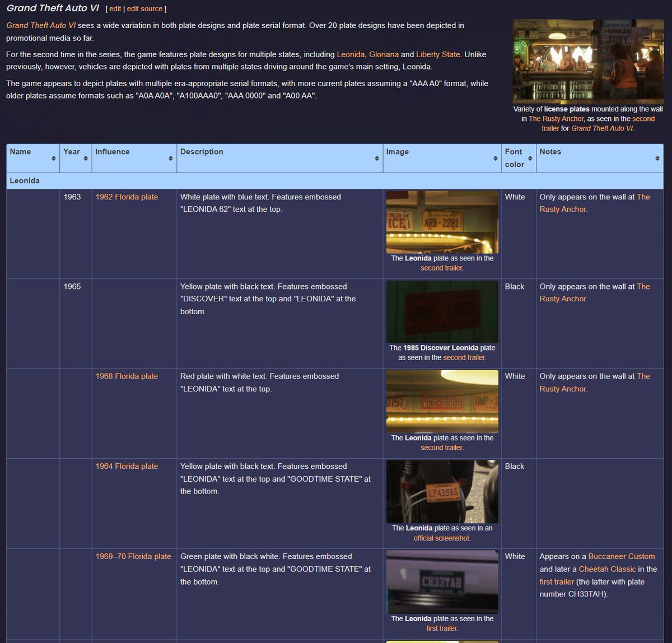View CH33TAH green plate thumbnail
The height and width of the screenshot is (643, 672).
point(442,582)
